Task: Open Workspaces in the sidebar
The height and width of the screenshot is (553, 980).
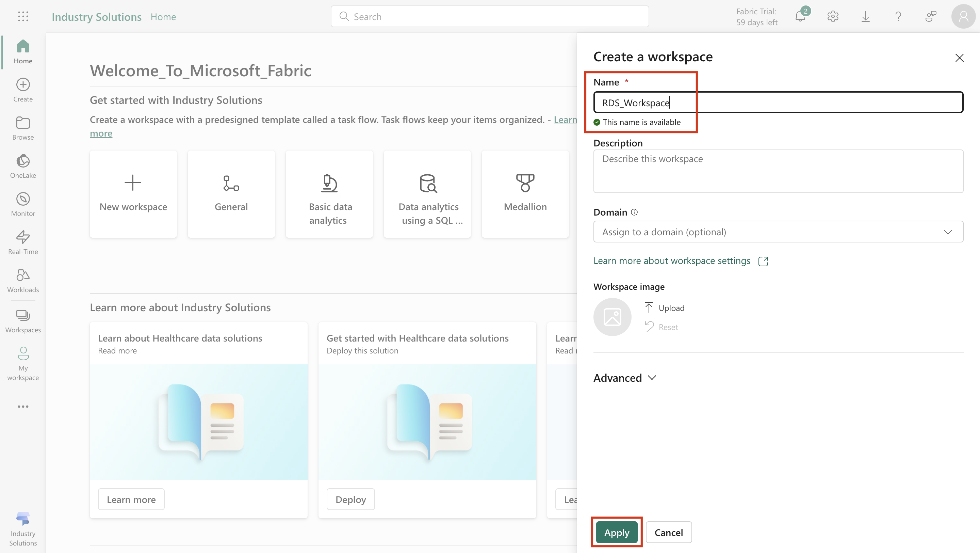Action: (23, 321)
